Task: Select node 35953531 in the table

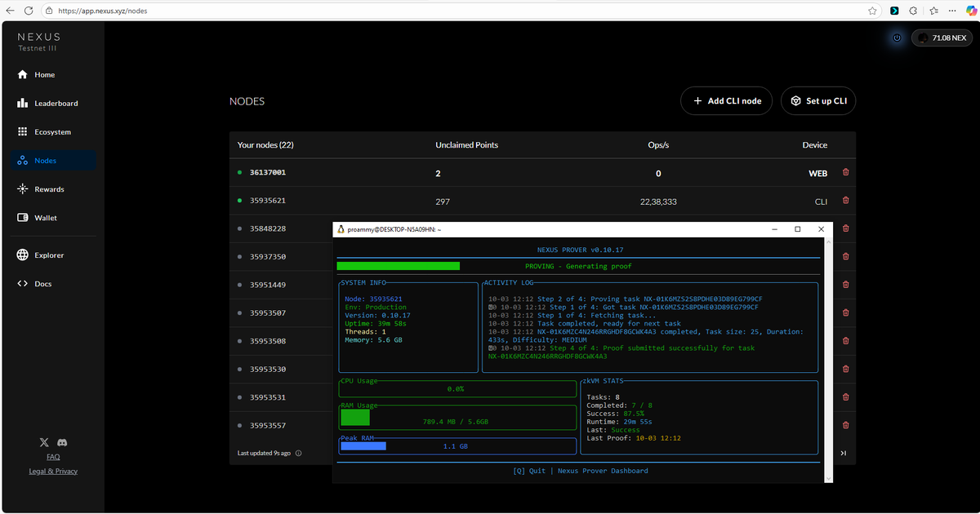Action: tap(268, 397)
